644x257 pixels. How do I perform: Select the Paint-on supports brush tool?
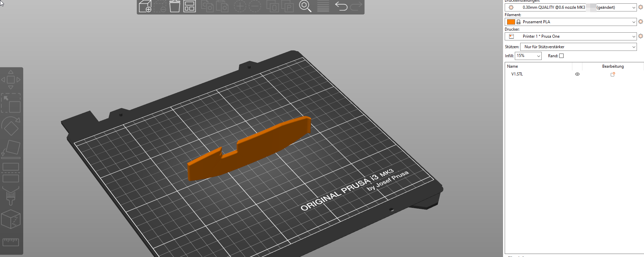(x=11, y=196)
